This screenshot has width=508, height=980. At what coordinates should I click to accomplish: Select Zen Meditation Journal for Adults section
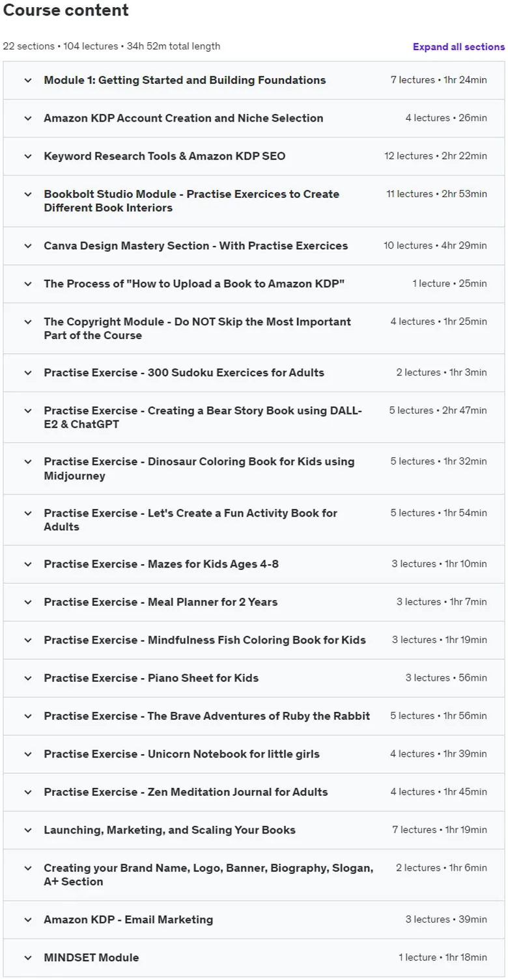pyautogui.click(x=254, y=792)
